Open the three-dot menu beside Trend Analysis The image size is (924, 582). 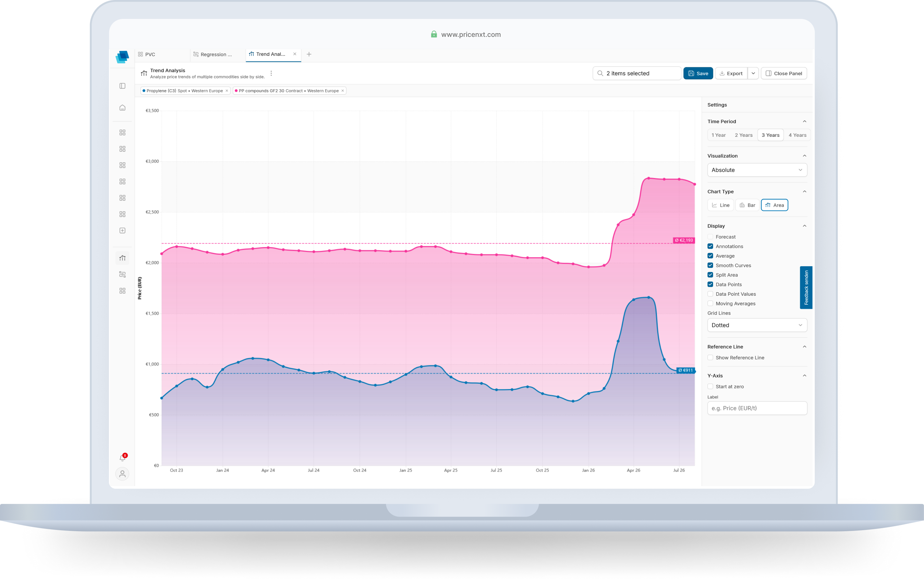tap(271, 73)
